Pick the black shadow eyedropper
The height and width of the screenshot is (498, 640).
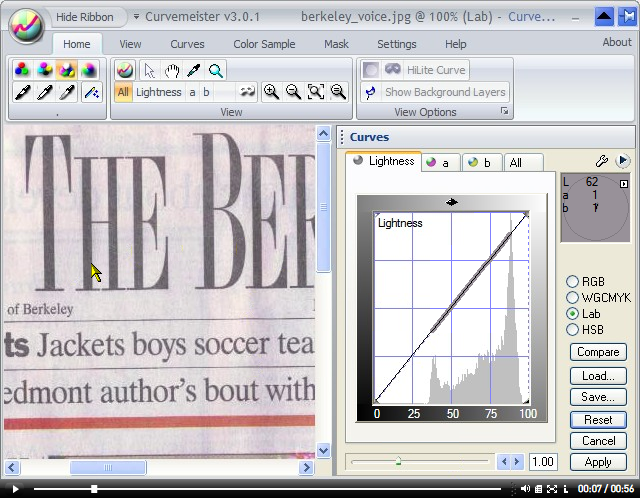coord(23,92)
